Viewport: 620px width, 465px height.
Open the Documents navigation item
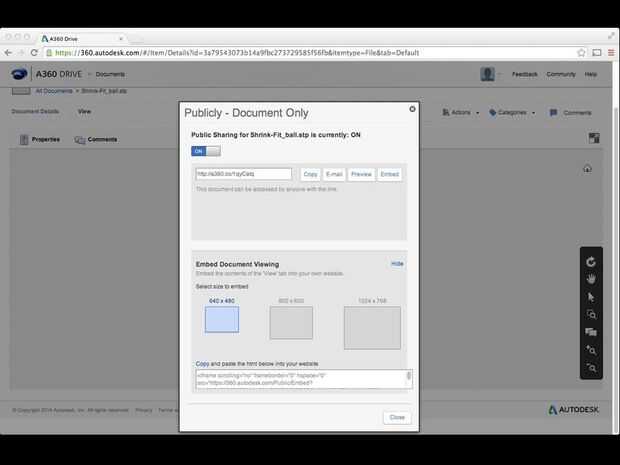pyautogui.click(x=110, y=74)
